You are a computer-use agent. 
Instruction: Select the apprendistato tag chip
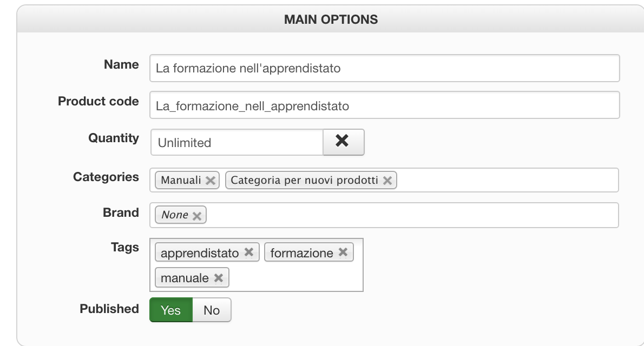coord(200,252)
